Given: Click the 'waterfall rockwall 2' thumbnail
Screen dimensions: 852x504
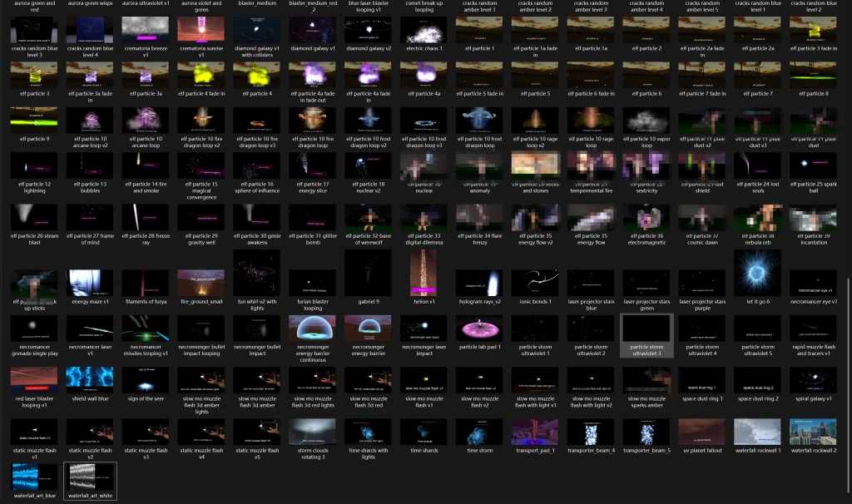Looking at the screenshot, I should pos(813,431).
